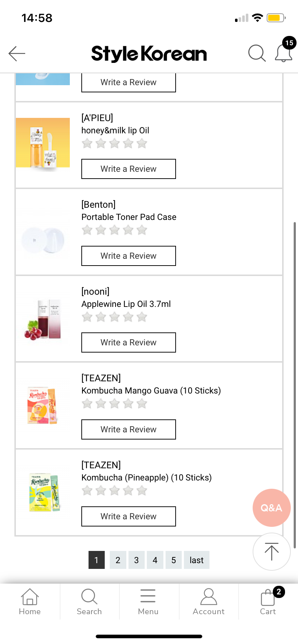The width and height of the screenshot is (298, 644).
Task: Open Search in bottom navigation
Action: pos(89,602)
